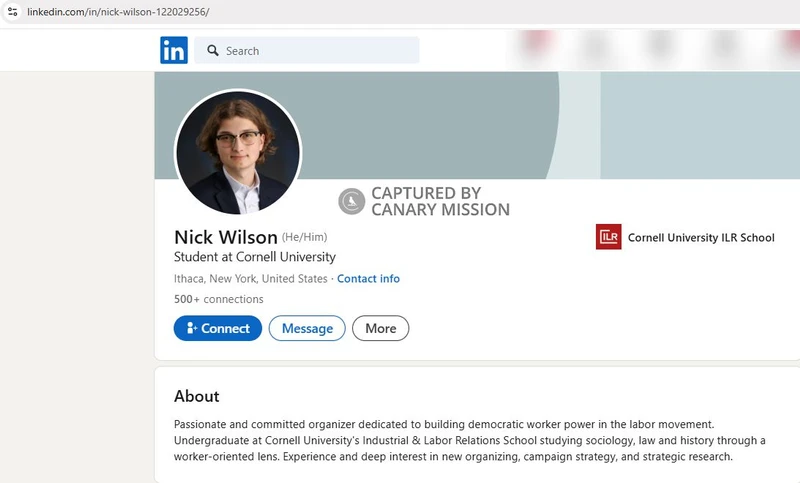800x483 pixels.
Task: Click the Connect button
Action: pyautogui.click(x=218, y=328)
